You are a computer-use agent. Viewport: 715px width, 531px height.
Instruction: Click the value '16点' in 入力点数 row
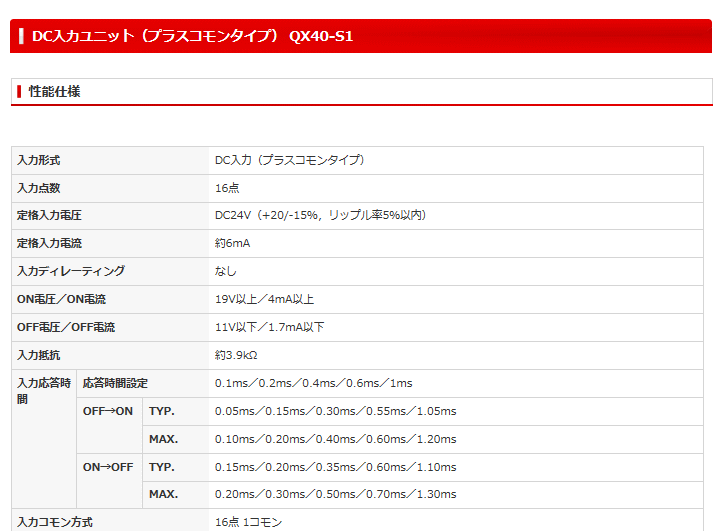coord(227,188)
